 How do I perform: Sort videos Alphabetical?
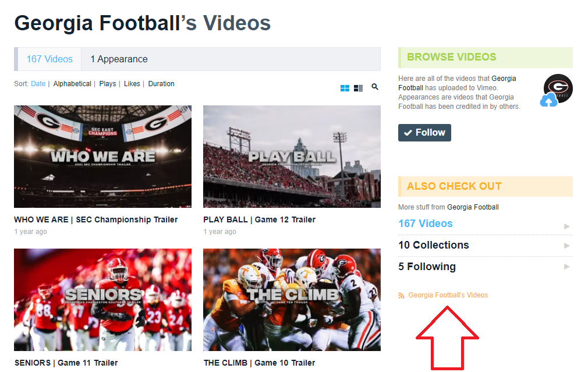coord(72,84)
